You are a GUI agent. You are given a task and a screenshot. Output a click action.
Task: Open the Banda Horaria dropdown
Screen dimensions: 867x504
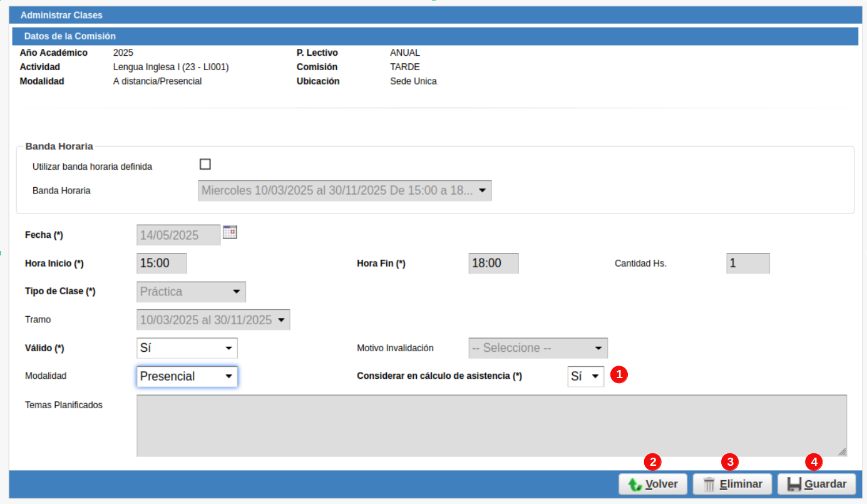344,191
